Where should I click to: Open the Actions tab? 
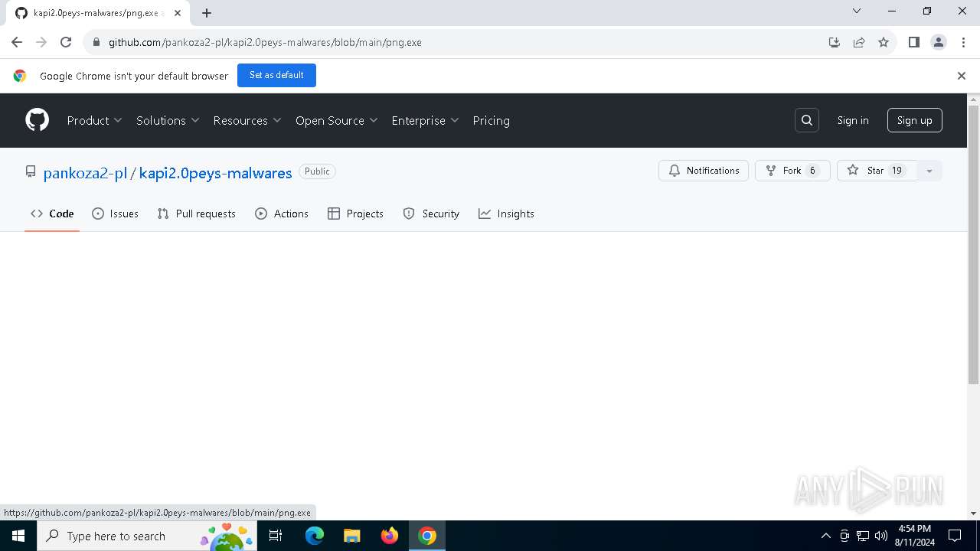(282, 214)
